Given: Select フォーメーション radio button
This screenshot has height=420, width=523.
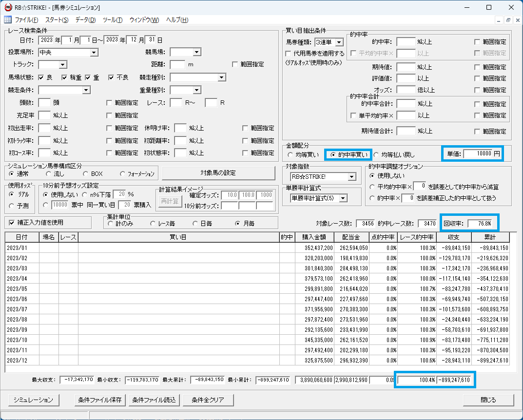Looking at the screenshot, I should tap(122, 173).
